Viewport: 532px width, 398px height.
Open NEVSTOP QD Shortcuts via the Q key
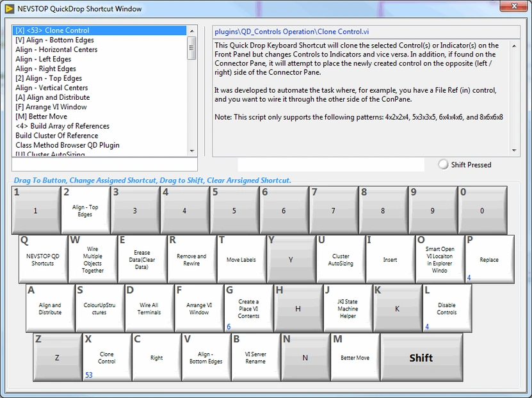[x=44, y=259]
